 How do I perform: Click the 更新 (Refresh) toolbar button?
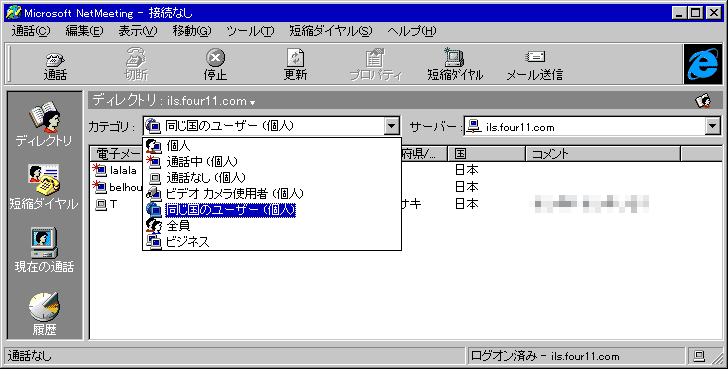tap(296, 65)
